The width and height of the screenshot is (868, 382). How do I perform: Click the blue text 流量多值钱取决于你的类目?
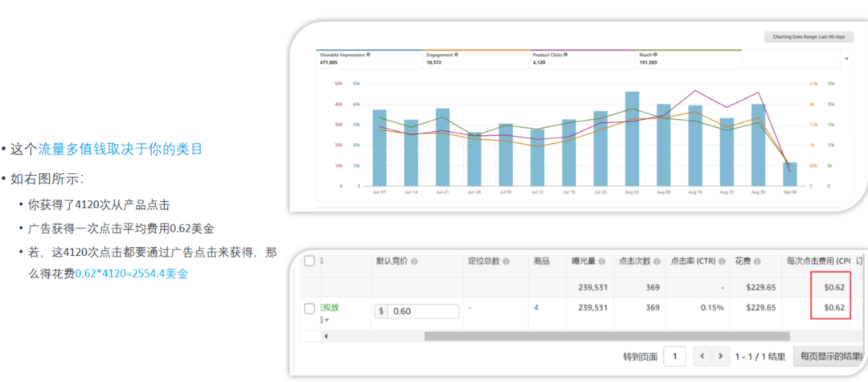click(x=120, y=149)
